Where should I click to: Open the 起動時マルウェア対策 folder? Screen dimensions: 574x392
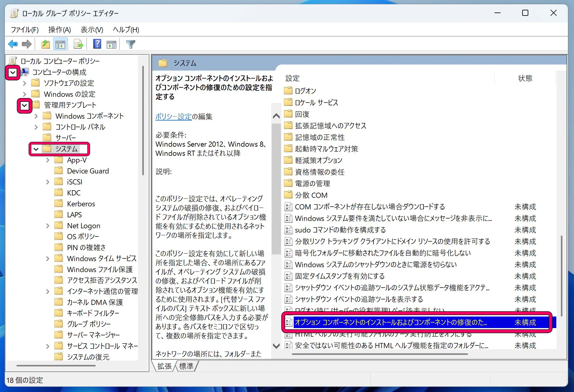[321, 149]
